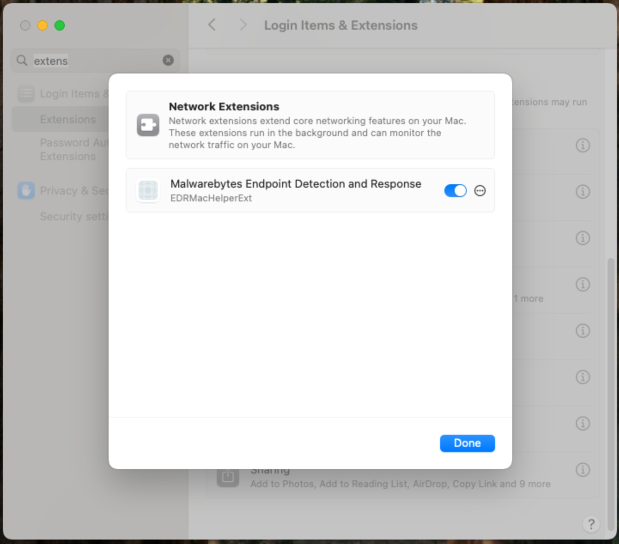Click the scrollbar of the extensions list

tap(611, 394)
